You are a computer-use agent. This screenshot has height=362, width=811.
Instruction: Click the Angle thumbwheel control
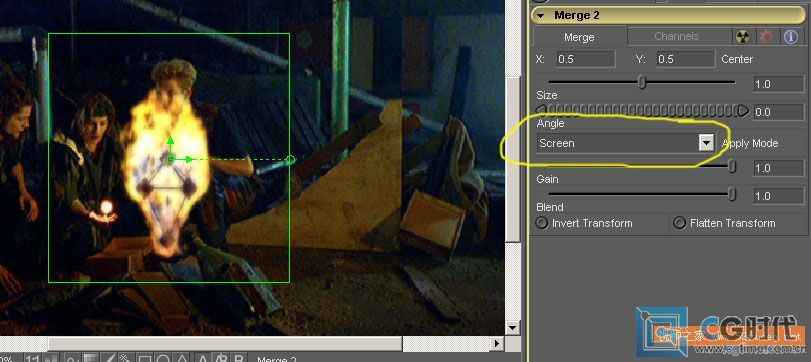tap(642, 110)
